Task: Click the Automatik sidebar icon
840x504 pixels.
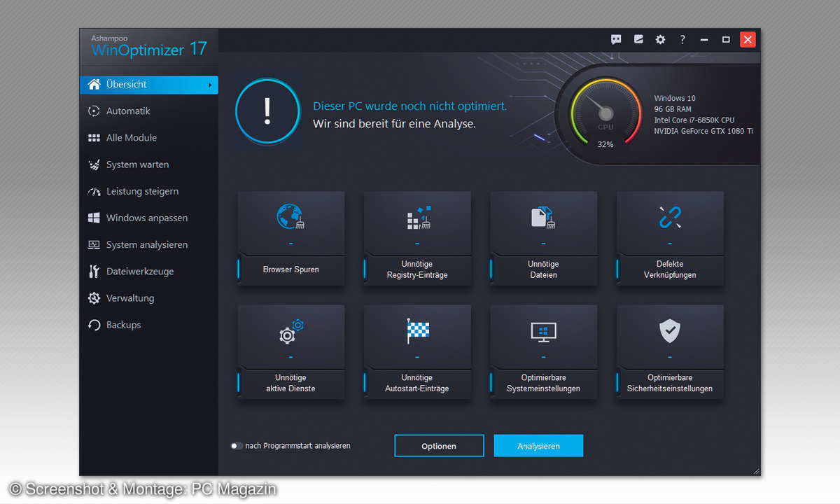Action: 94,111
